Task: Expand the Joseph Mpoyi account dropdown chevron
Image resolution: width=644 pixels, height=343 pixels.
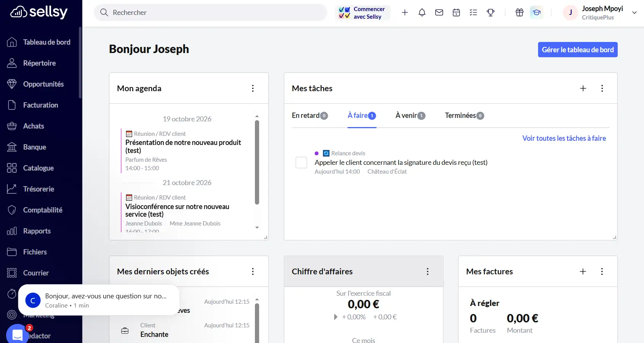Action: (x=634, y=13)
